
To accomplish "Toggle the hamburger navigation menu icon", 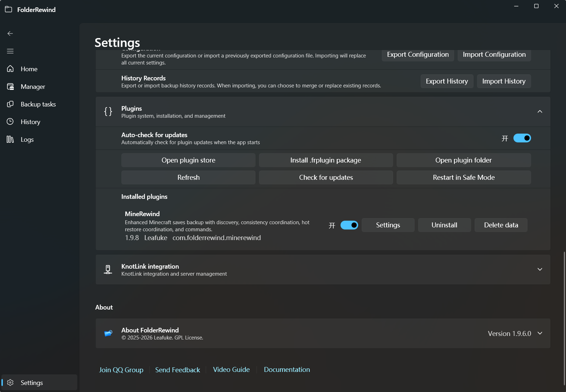I will pyautogui.click(x=10, y=51).
